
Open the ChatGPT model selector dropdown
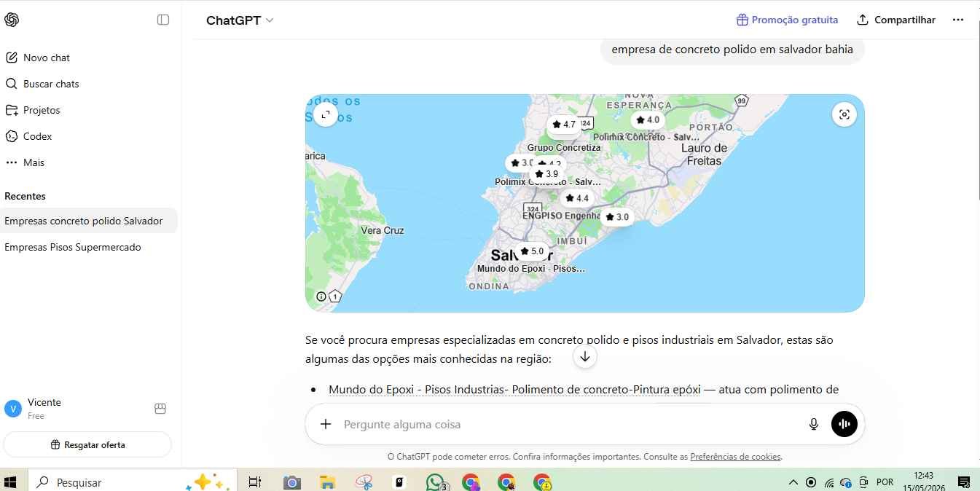click(x=240, y=20)
